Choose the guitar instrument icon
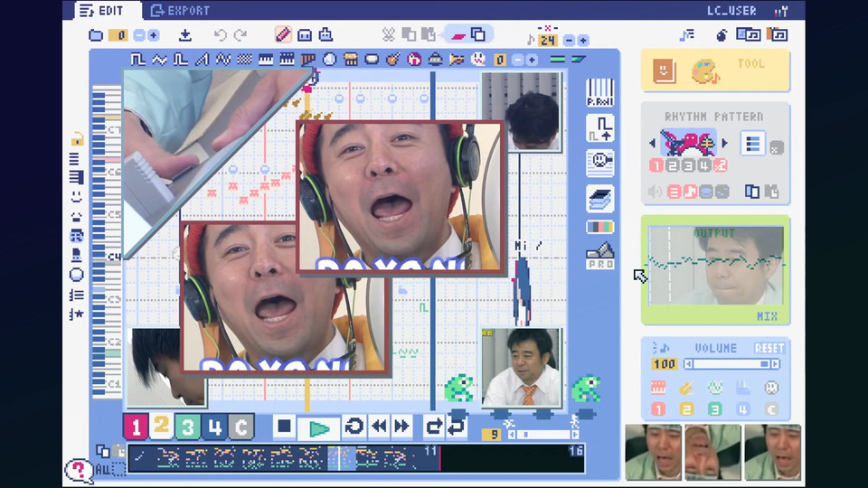Viewport: 868px width, 488px height. coord(393,59)
